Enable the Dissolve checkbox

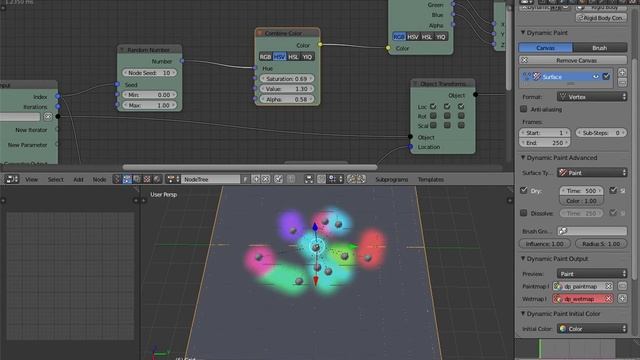pyautogui.click(x=524, y=213)
